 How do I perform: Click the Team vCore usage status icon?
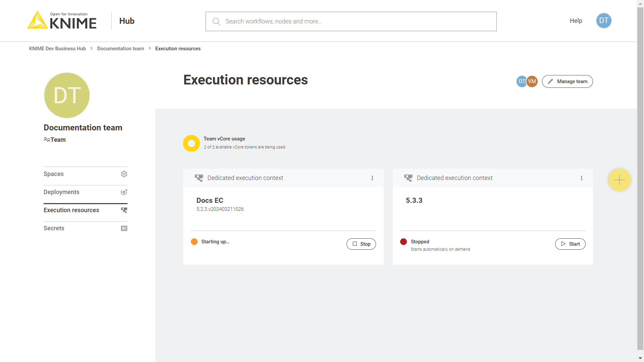point(192,143)
